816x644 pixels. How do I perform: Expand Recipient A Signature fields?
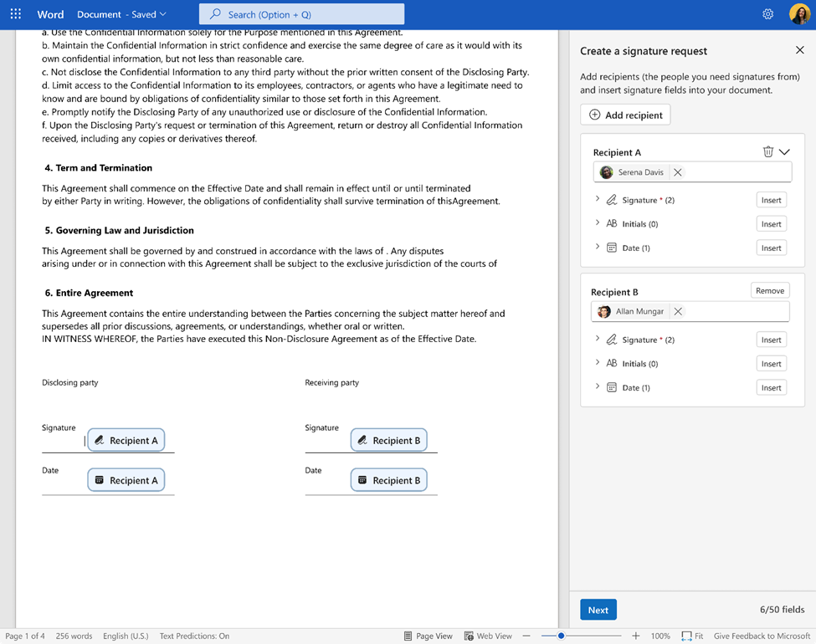click(x=598, y=199)
